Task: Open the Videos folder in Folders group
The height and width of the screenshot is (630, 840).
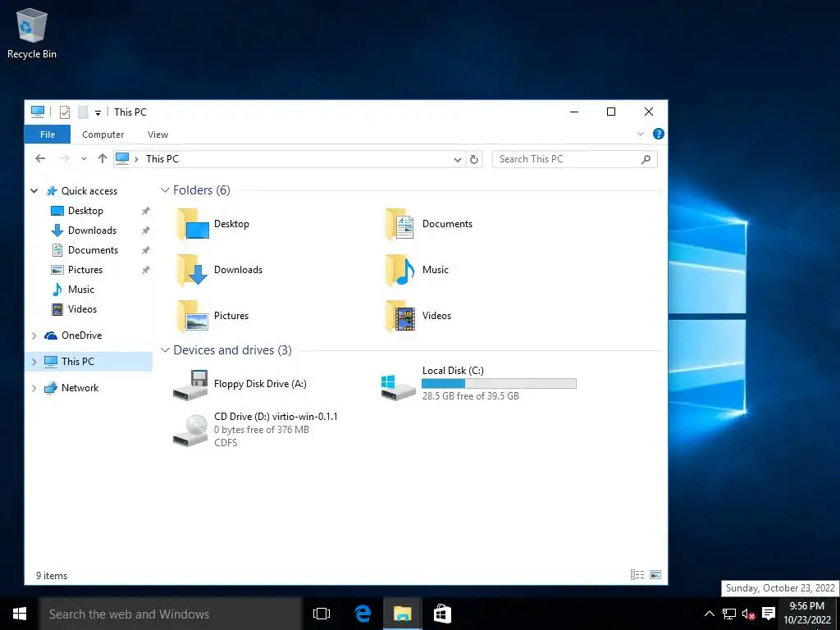Action: 418,316
